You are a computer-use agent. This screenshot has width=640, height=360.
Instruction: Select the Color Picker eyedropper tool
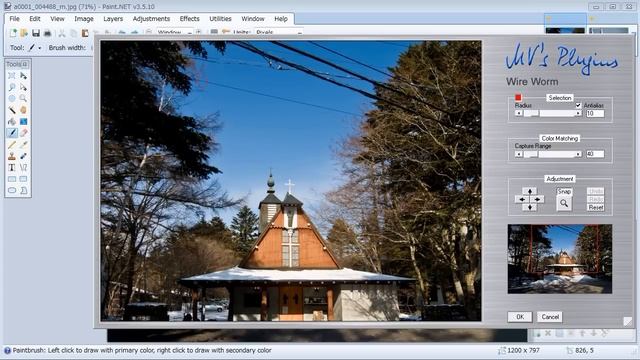pos(23,144)
